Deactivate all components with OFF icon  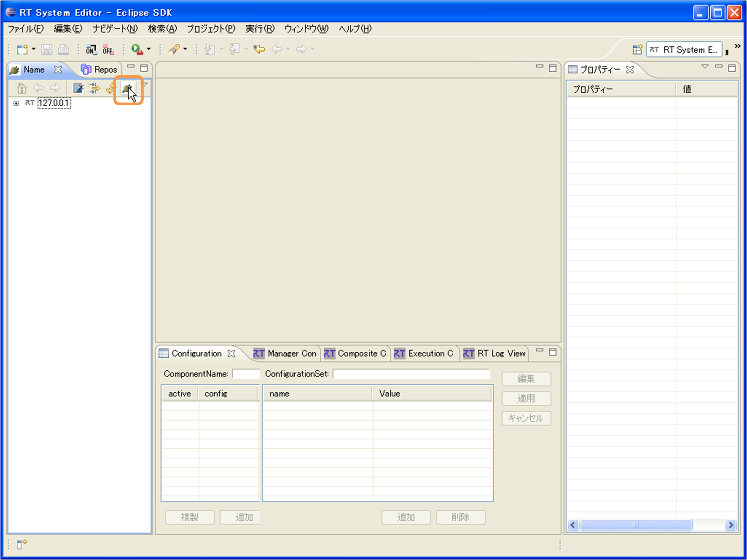click(x=108, y=49)
